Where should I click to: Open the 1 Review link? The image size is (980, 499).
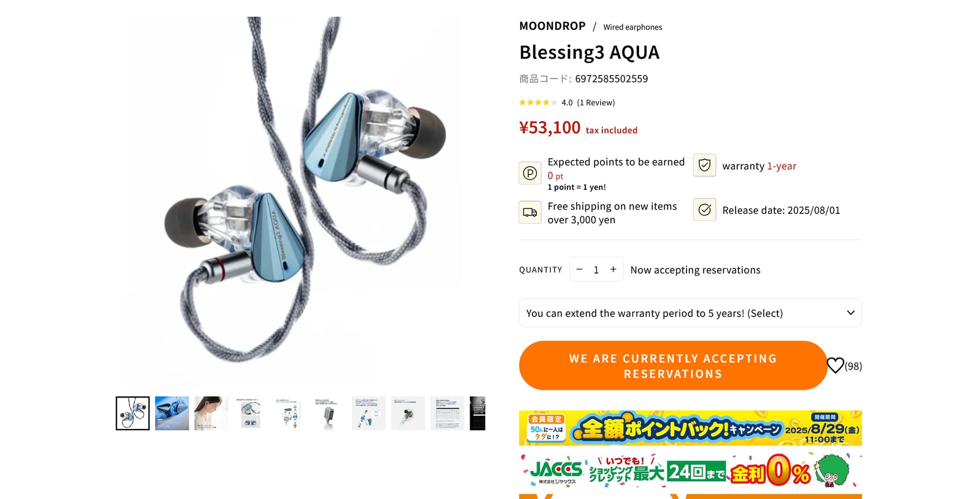[596, 103]
